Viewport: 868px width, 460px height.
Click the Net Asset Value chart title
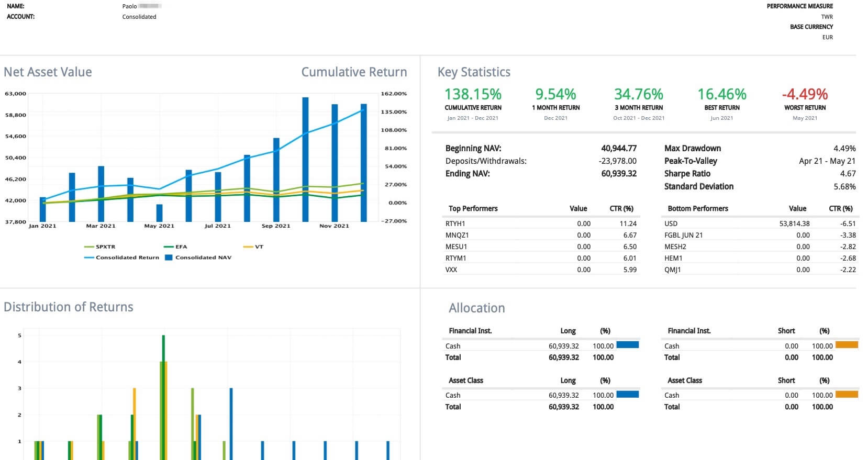pyautogui.click(x=48, y=72)
